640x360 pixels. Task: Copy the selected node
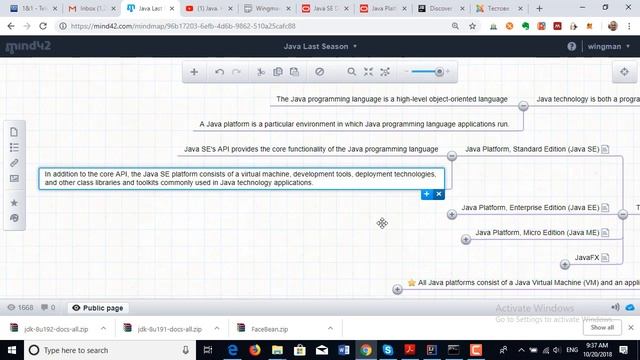pos(278,72)
